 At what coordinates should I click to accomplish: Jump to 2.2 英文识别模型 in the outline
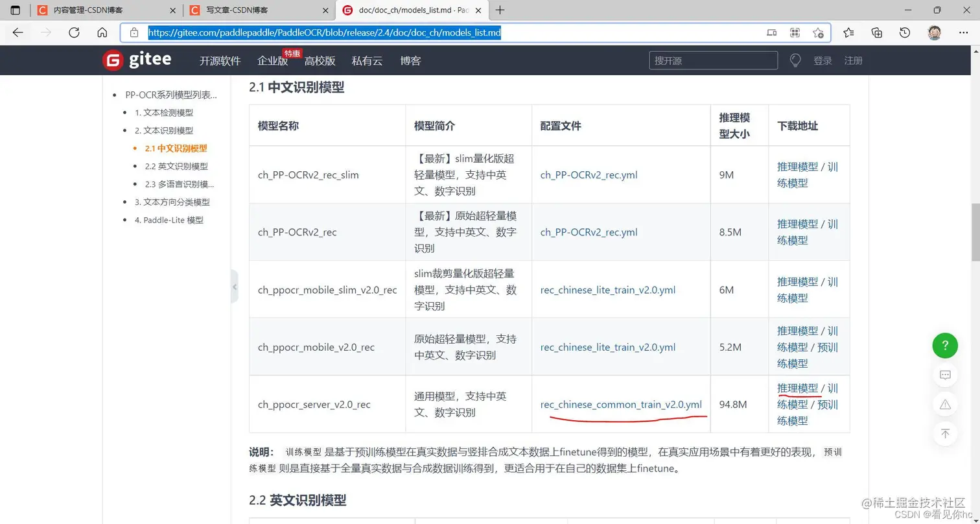click(x=176, y=166)
